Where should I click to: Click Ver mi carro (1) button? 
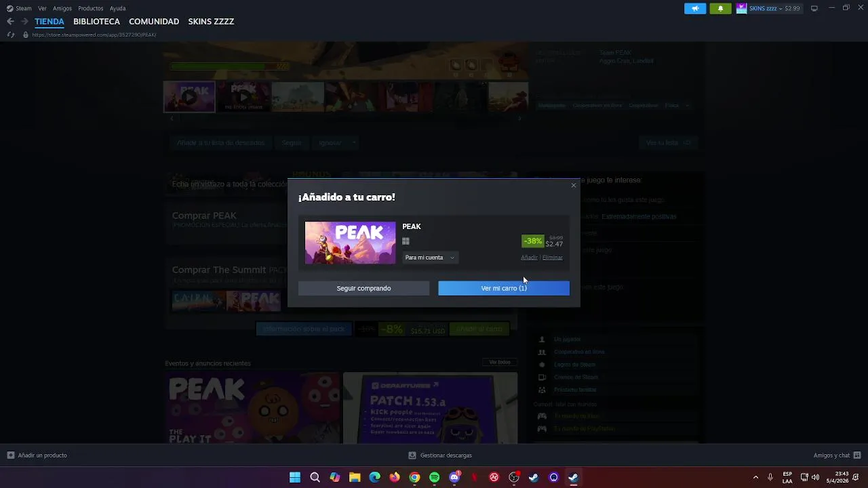click(x=504, y=288)
